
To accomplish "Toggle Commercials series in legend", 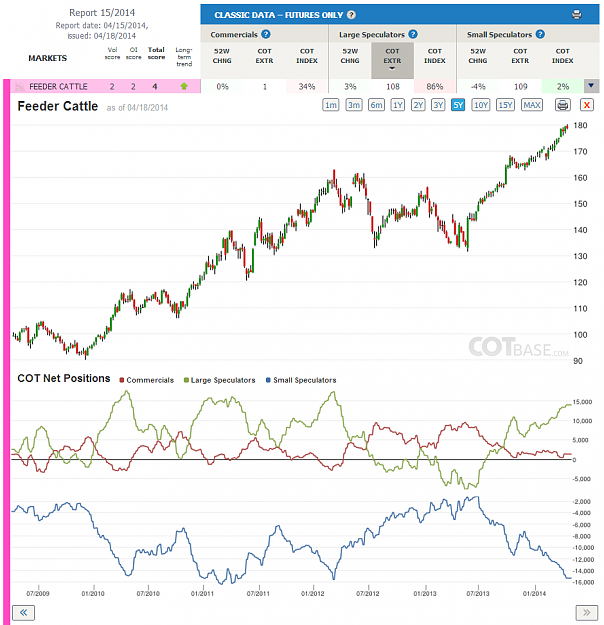I will [147, 380].
